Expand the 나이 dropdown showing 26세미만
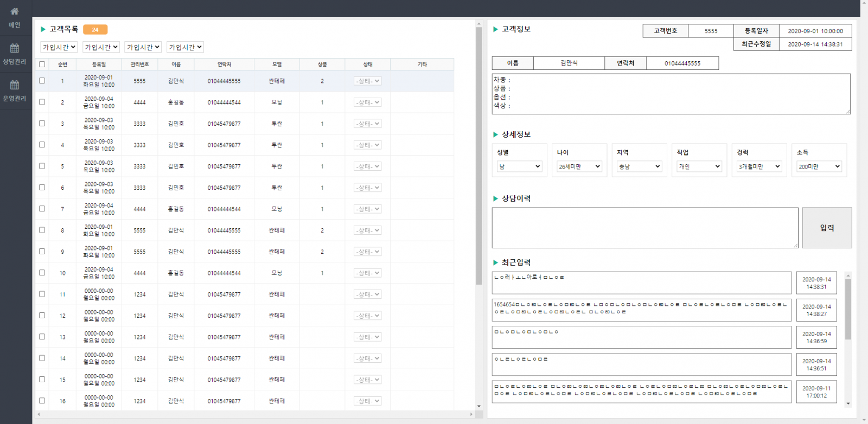 [579, 166]
